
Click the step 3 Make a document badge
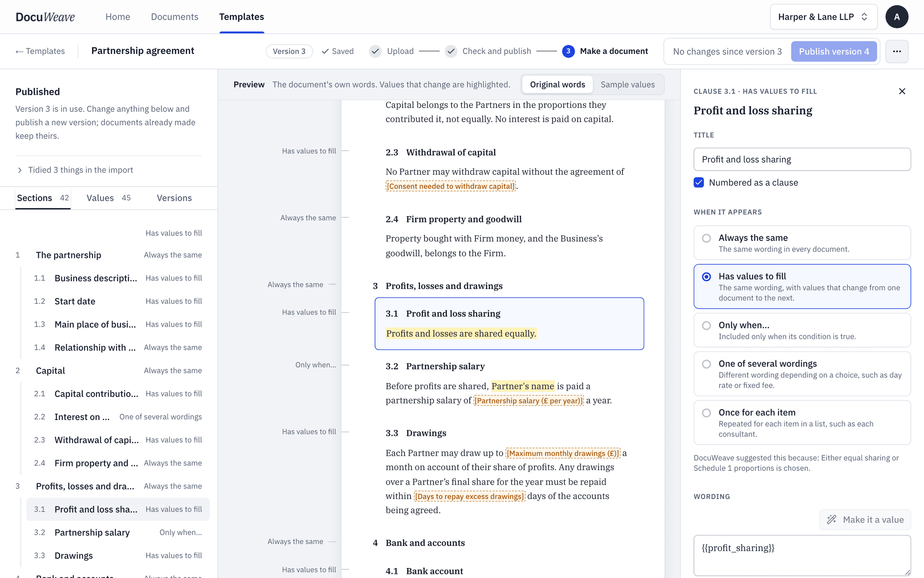point(568,51)
